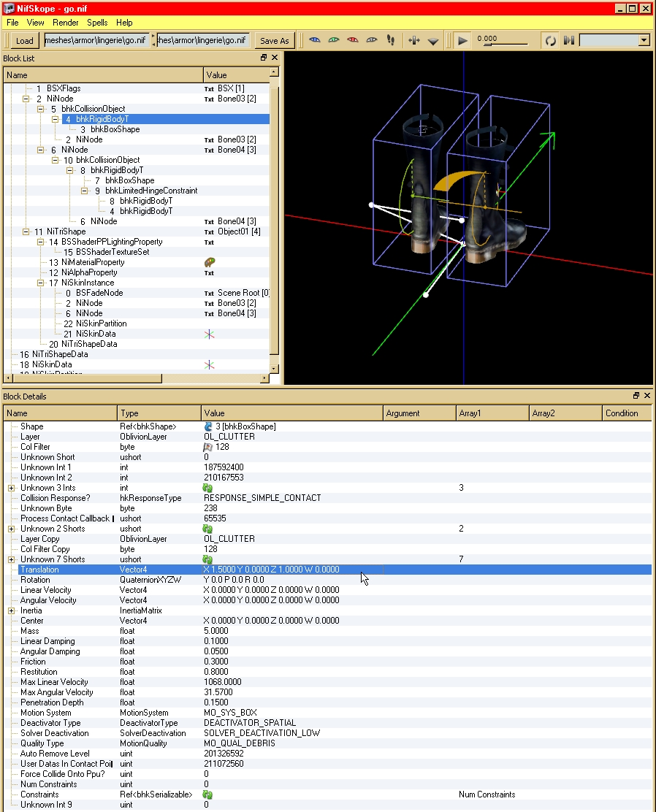Click BSShaderPPLightingProperty Txt icon

tap(209, 242)
